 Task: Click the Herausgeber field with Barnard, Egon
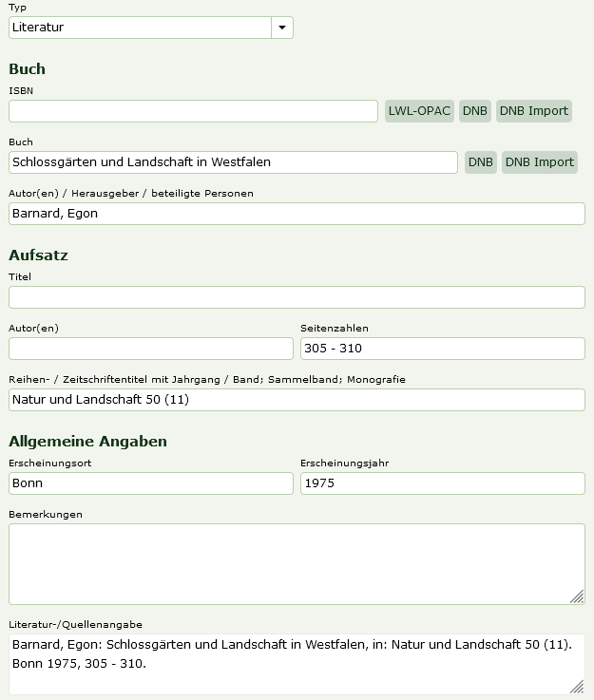point(297,214)
